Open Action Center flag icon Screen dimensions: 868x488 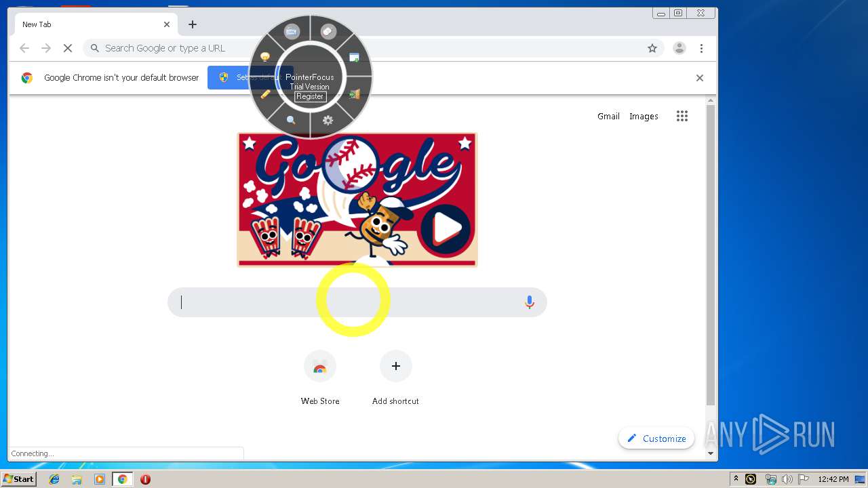coord(804,479)
